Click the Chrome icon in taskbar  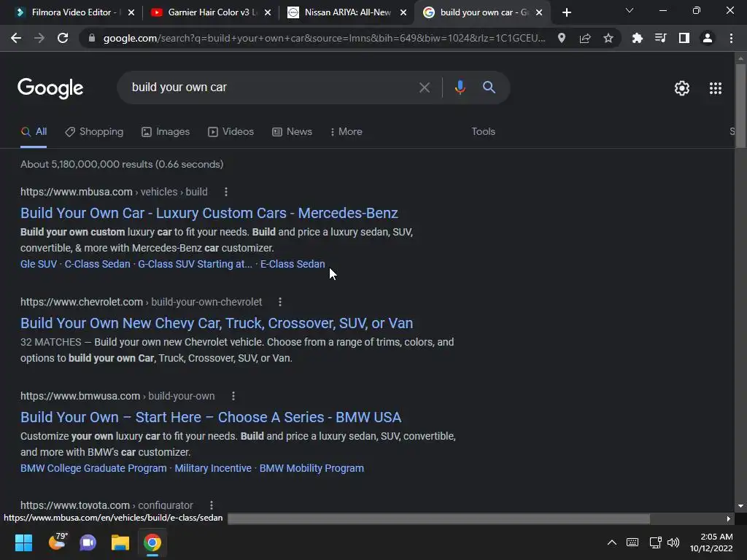[x=152, y=542]
